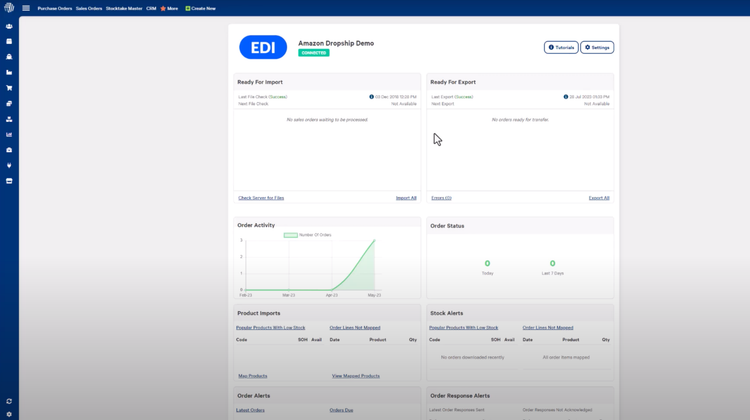This screenshot has height=420, width=750.
Task: Click the people/customers icon in sidebar
Action: (x=9, y=26)
